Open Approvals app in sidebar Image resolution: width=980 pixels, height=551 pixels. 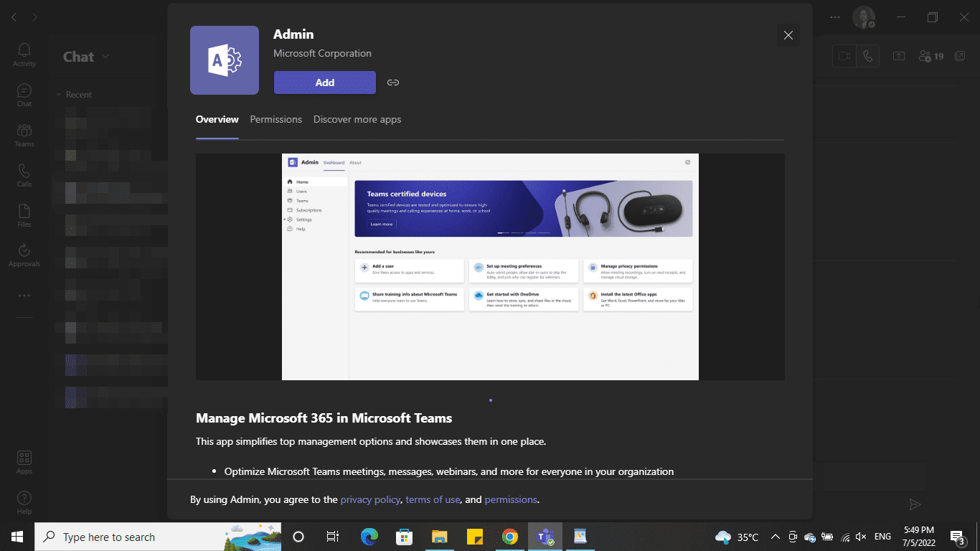click(24, 255)
